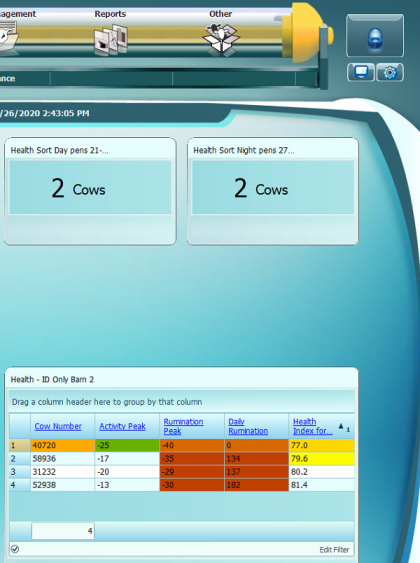Click Rumination Peak -40 cell
The height and width of the screenshot is (563, 420).
click(x=192, y=445)
